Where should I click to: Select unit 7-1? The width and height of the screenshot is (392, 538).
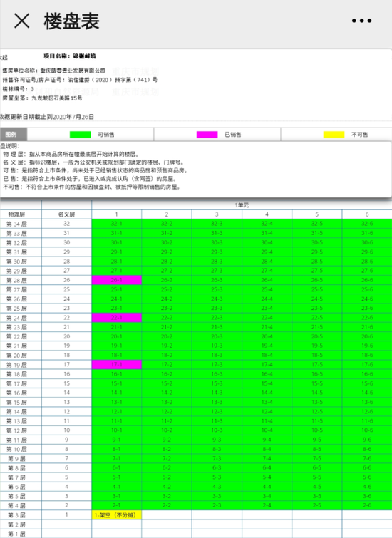point(117,458)
